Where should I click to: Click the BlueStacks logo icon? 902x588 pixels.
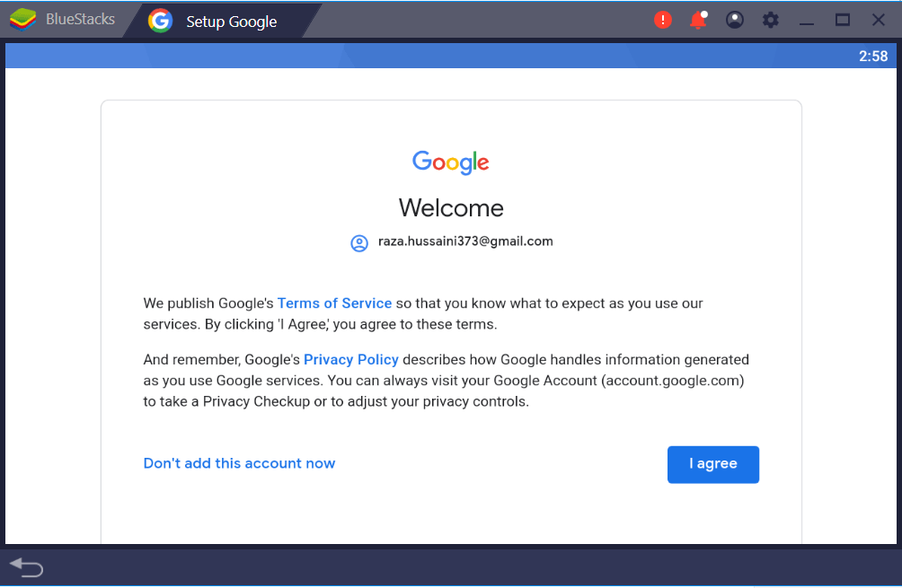point(22,19)
